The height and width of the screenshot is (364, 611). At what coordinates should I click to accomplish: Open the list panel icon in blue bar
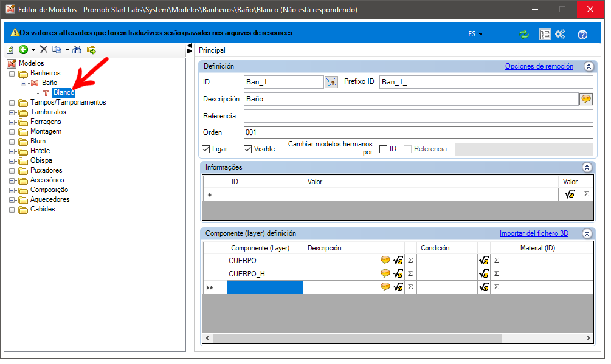544,34
